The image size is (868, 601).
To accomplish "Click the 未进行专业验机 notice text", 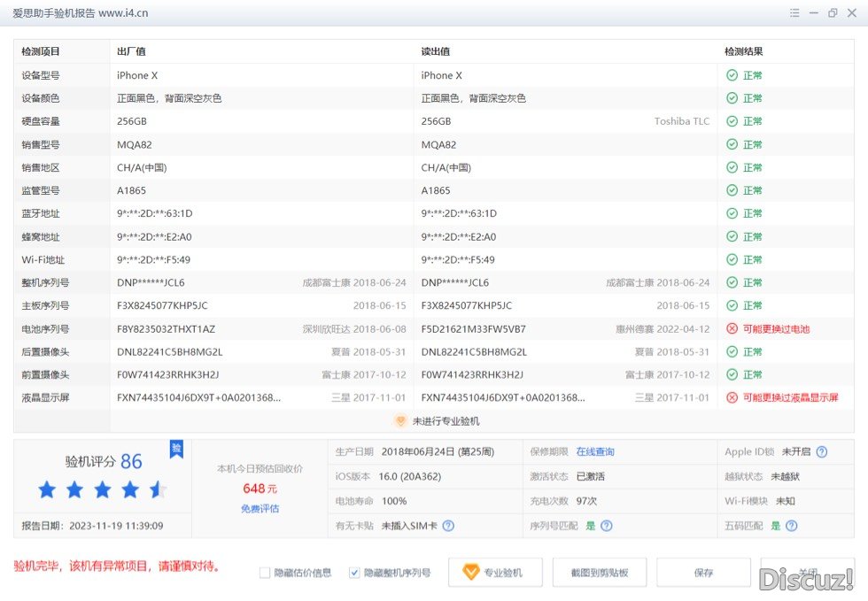I will [x=446, y=421].
